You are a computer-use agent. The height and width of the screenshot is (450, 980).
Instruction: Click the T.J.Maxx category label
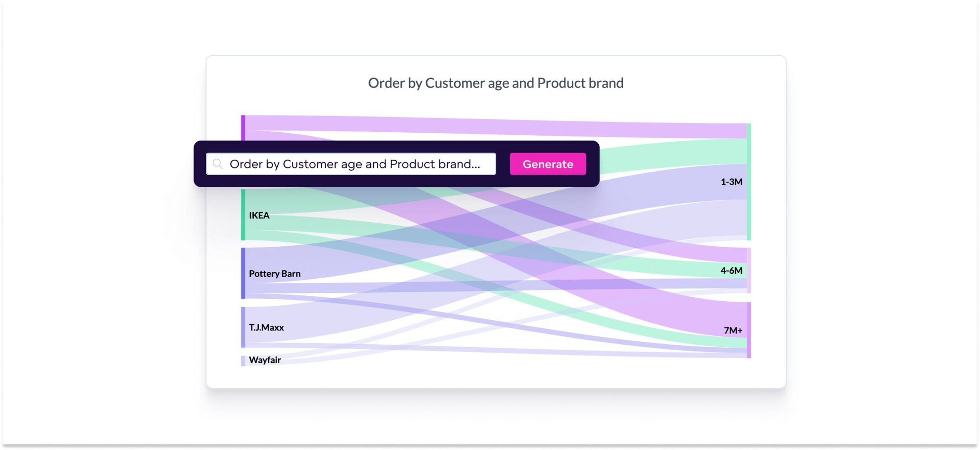point(266,327)
